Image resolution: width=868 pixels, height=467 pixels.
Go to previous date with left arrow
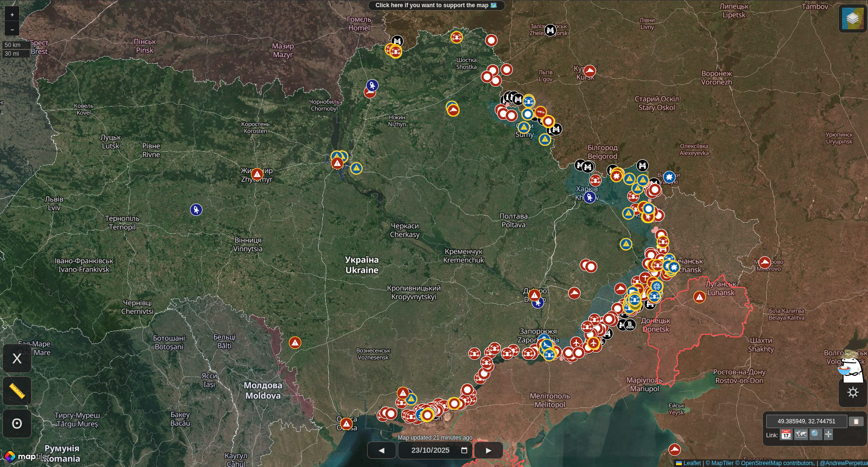pos(381,450)
